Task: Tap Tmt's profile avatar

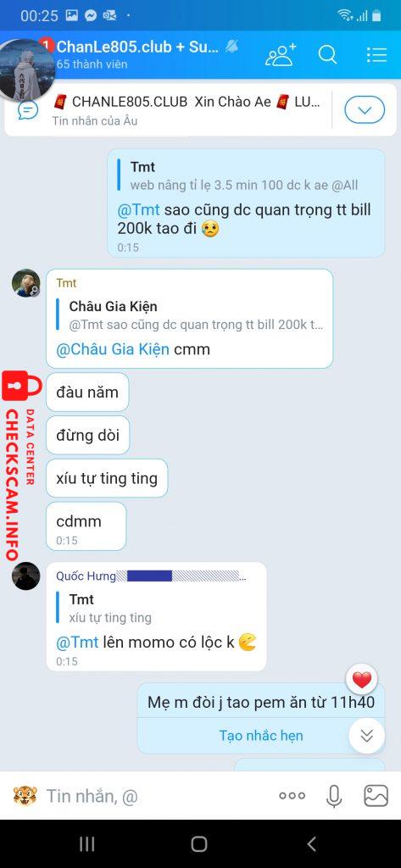Action: 26,283
